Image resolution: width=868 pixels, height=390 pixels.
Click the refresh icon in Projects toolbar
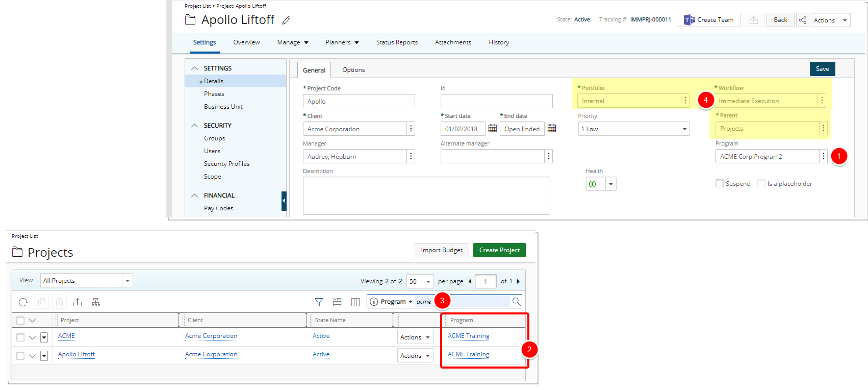click(23, 302)
